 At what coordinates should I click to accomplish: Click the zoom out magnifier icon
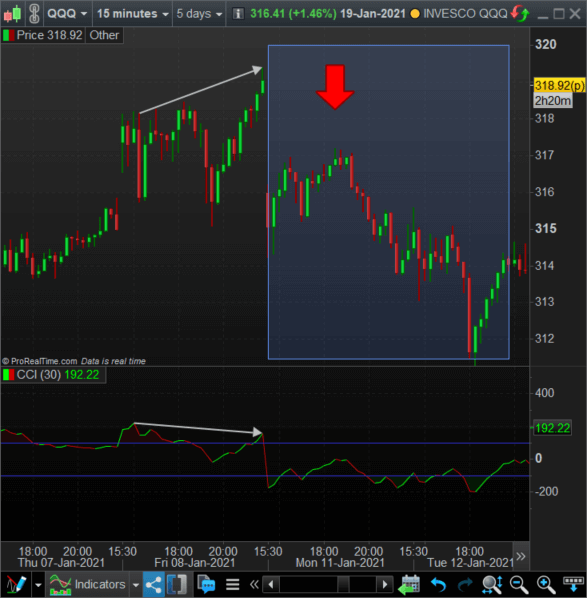519,584
